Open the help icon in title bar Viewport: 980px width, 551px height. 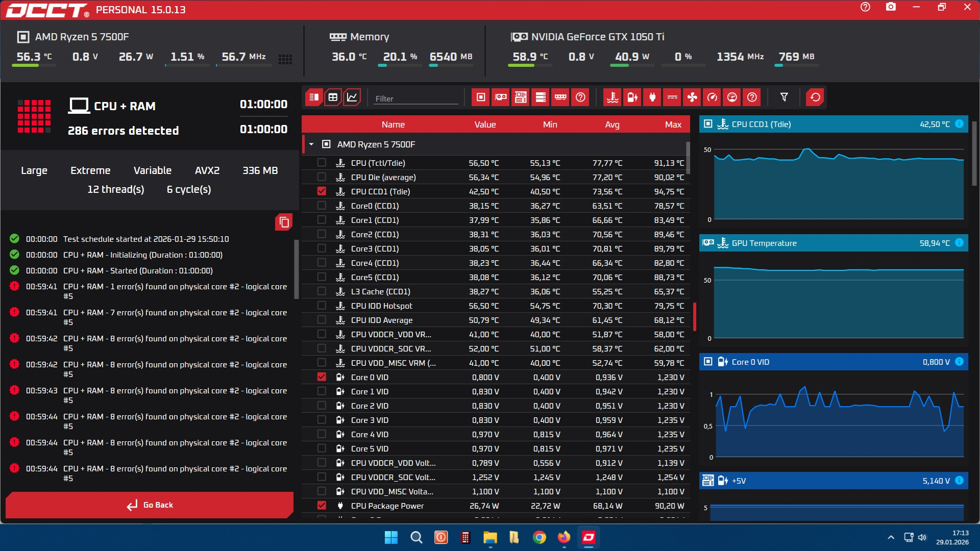click(865, 7)
